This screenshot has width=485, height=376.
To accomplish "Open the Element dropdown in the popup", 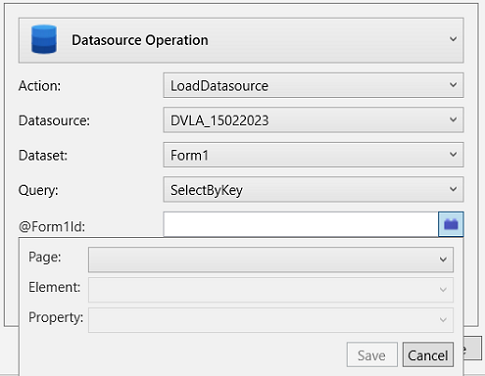I will point(271,290).
